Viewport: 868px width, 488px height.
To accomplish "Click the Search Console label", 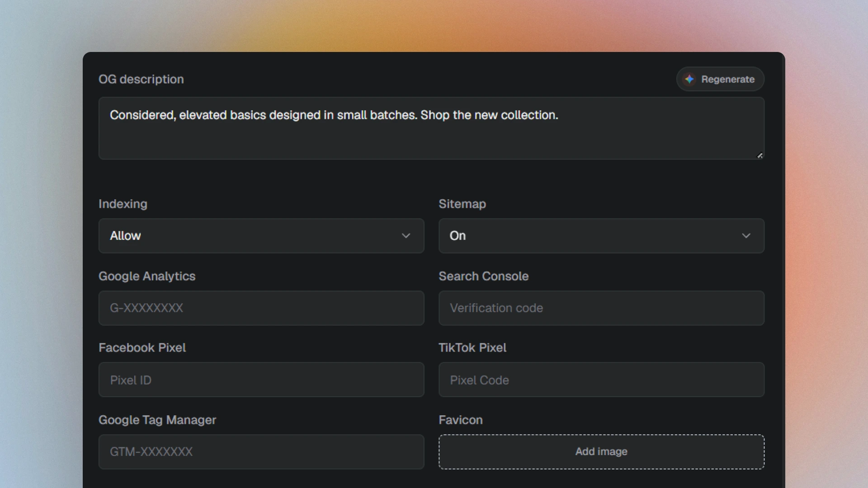I will 483,276.
